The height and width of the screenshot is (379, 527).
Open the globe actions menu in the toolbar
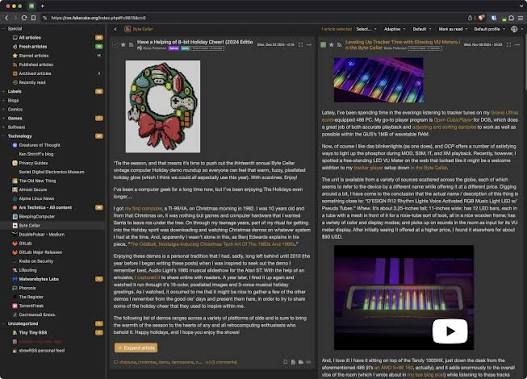tap(514, 29)
